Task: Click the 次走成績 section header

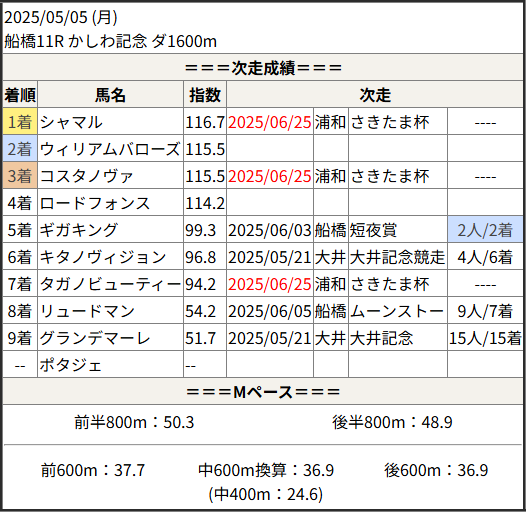Action: (263, 67)
